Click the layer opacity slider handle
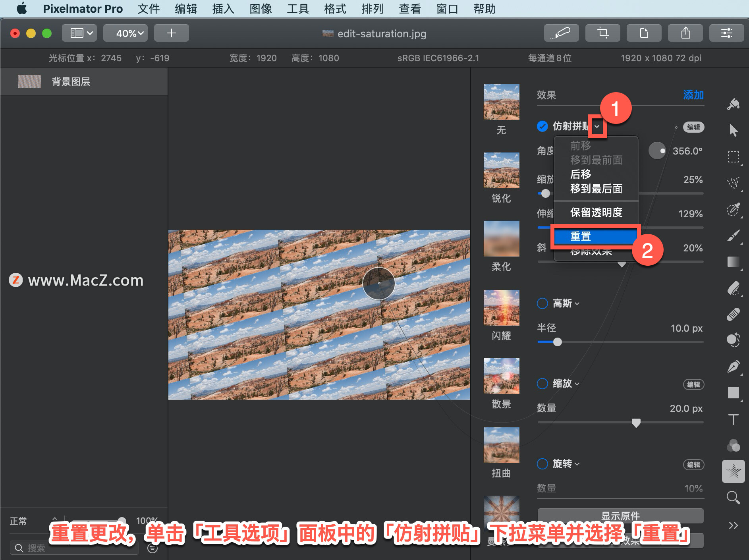Screen dimensions: 749x560 pyautogui.click(x=122, y=521)
